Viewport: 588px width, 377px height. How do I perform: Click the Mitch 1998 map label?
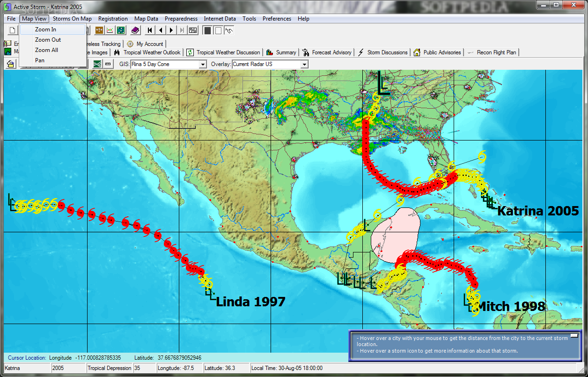[511, 306]
